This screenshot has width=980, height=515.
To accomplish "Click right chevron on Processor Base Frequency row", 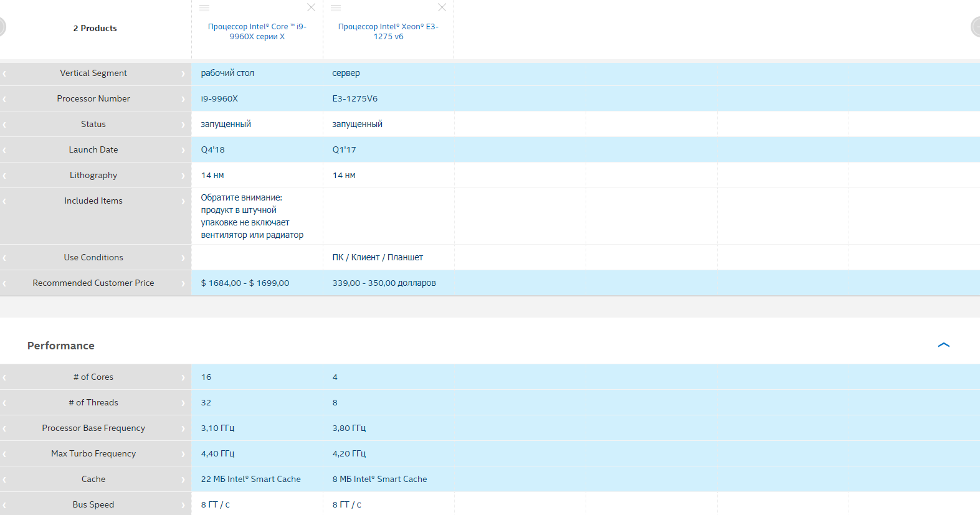I will 183,428.
